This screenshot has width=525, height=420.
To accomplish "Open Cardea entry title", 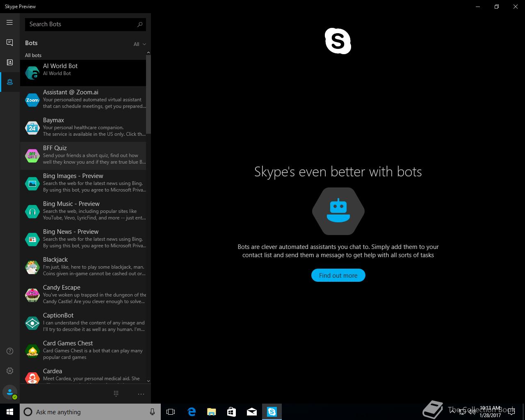I will click(x=52, y=371).
